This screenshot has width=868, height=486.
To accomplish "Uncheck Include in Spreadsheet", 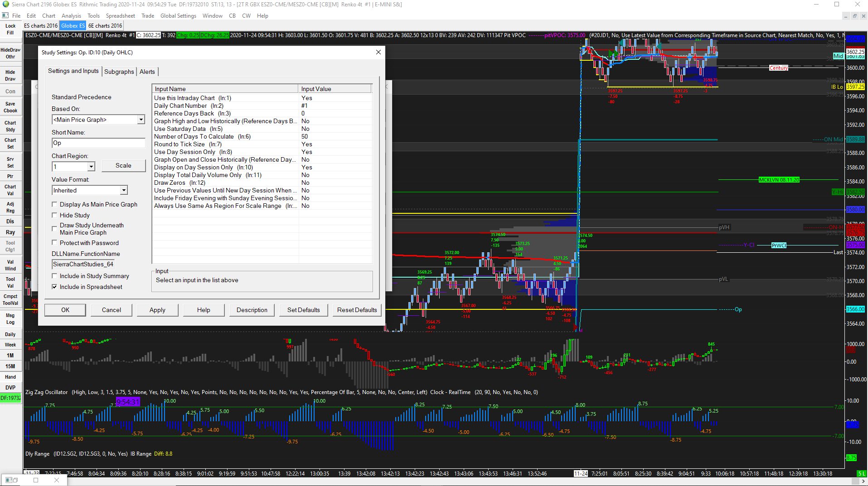I will click(x=55, y=287).
